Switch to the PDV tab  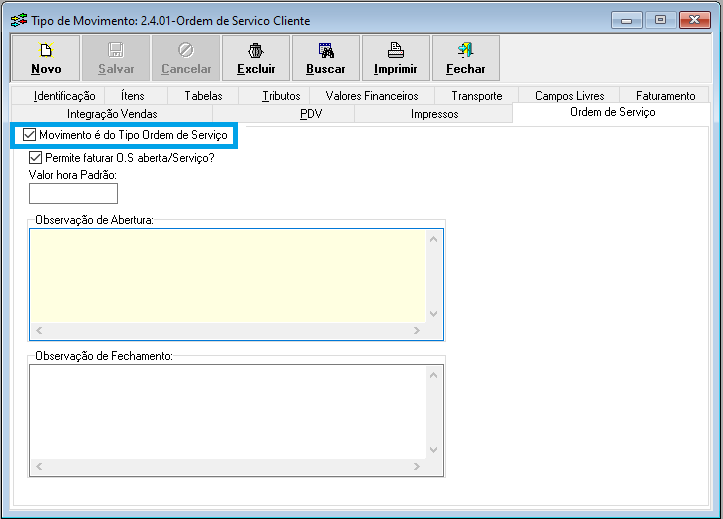[311, 114]
